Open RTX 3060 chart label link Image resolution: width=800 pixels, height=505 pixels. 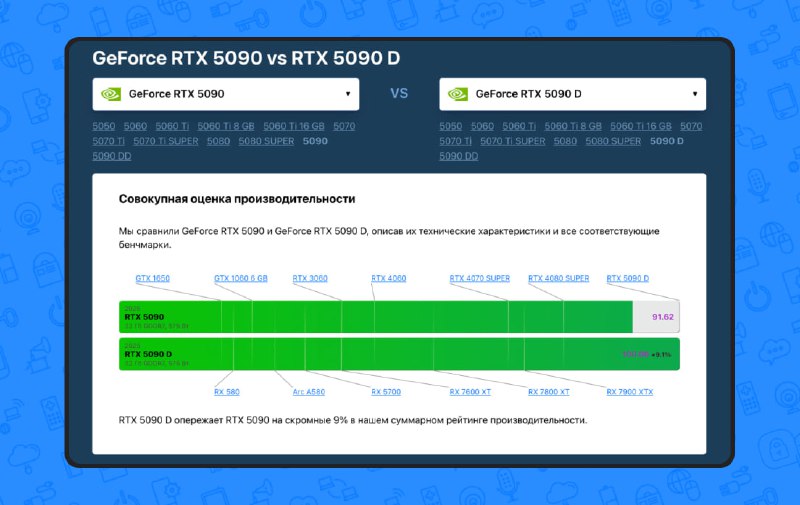[x=310, y=279]
